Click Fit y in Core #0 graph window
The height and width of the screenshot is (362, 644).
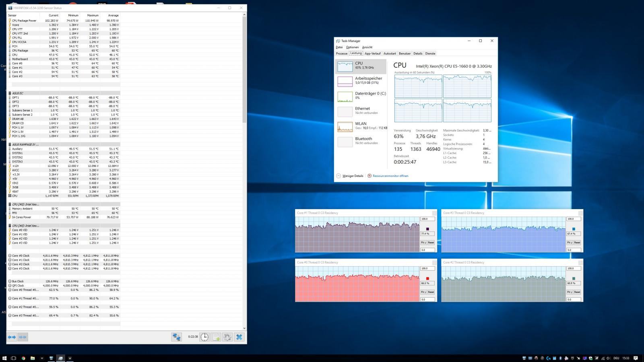423,292
